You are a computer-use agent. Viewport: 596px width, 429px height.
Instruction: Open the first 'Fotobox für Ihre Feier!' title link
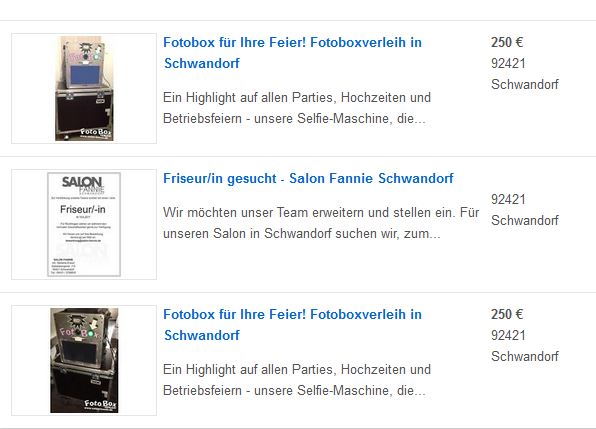click(292, 53)
